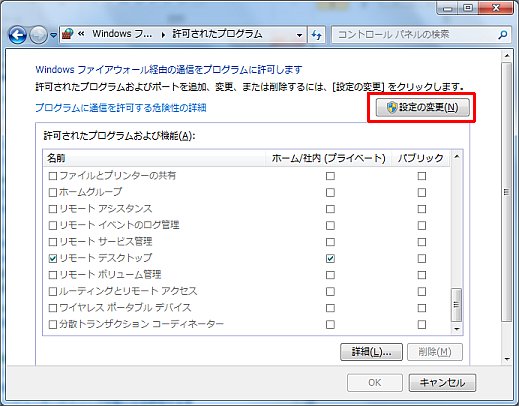Click the refresh icon beside address bar
This screenshot has width=519, height=406.
(316, 35)
